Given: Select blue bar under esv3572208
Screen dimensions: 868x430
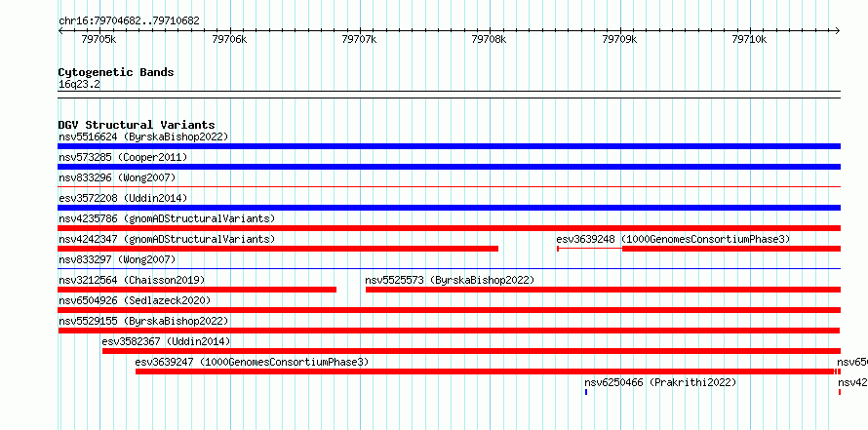Looking at the screenshot, I should pyautogui.click(x=449, y=208).
